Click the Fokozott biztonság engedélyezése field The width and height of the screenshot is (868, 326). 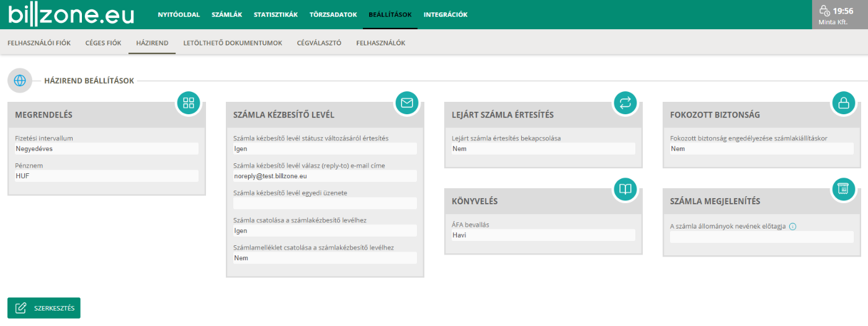coord(762,149)
